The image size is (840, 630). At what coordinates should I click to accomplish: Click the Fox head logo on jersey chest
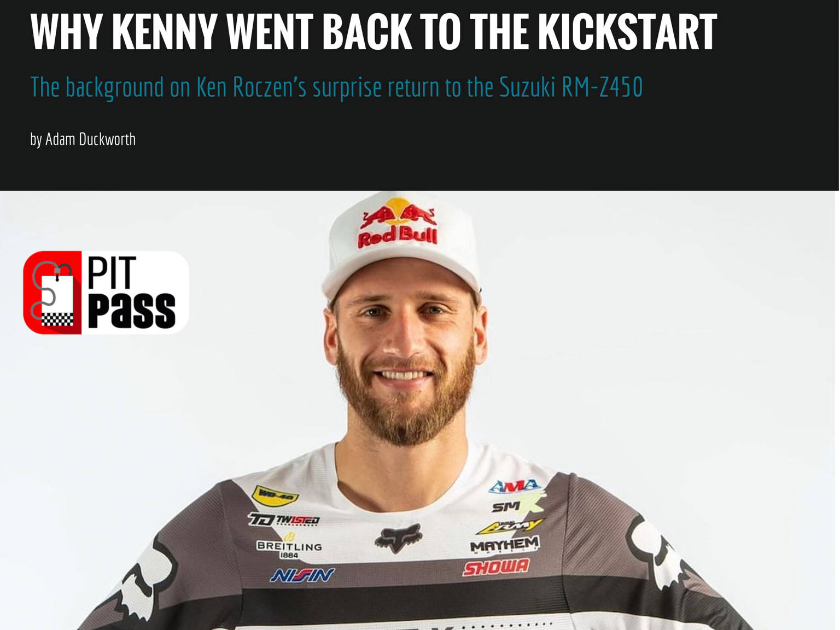click(x=398, y=537)
